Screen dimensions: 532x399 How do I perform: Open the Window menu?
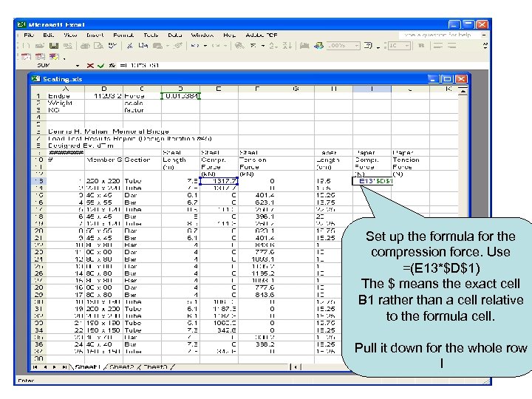click(202, 35)
